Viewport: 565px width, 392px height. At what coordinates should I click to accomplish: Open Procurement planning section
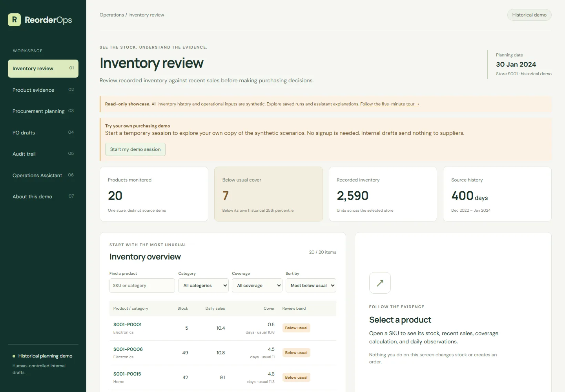point(43,111)
